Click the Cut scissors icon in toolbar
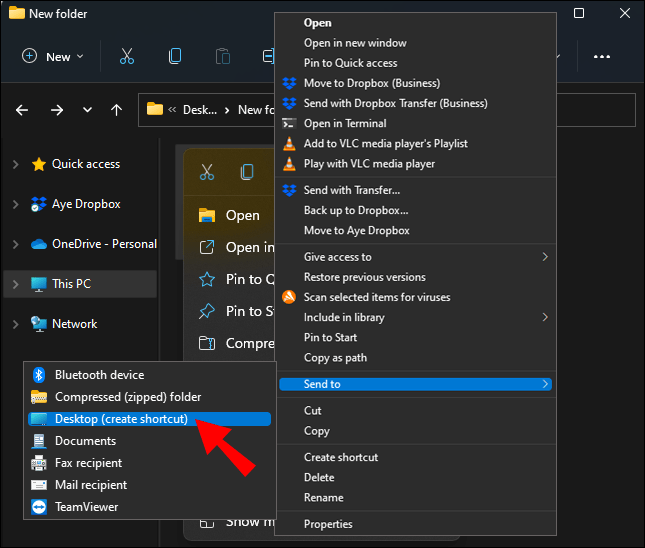The image size is (645, 548). pyautogui.click(x=126, y=57)
